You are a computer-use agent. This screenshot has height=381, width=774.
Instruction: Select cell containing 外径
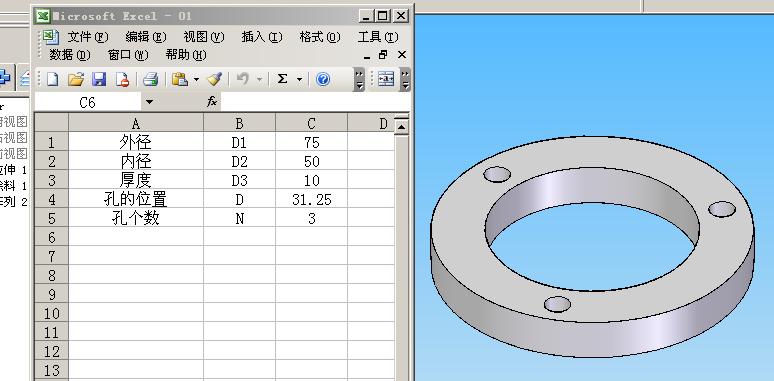(x=136, y=142)
